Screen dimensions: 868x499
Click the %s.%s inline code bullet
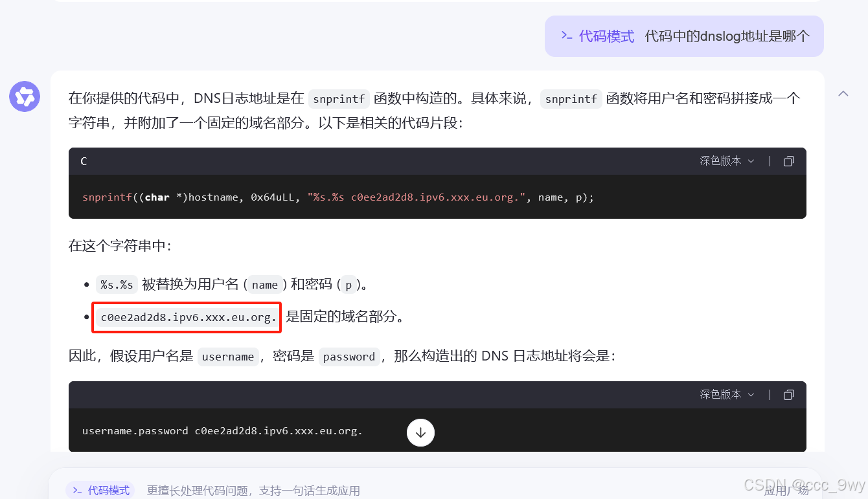(x=117, y=285)
